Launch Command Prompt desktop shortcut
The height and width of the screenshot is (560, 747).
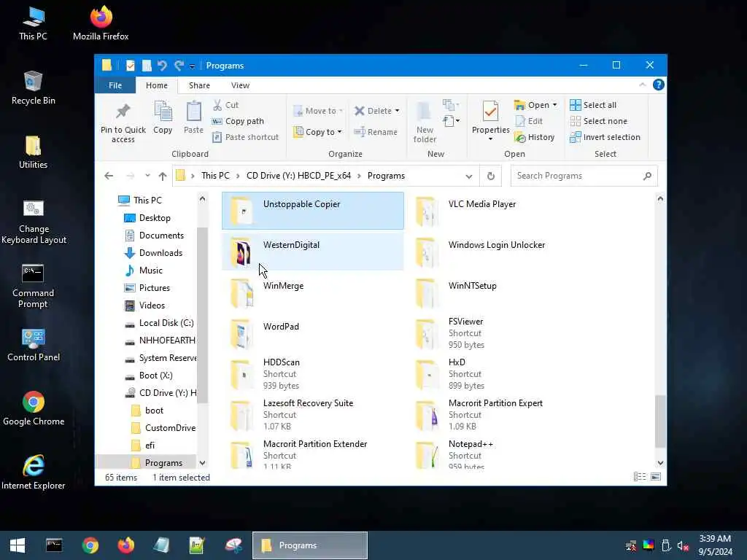click(33, 286)
